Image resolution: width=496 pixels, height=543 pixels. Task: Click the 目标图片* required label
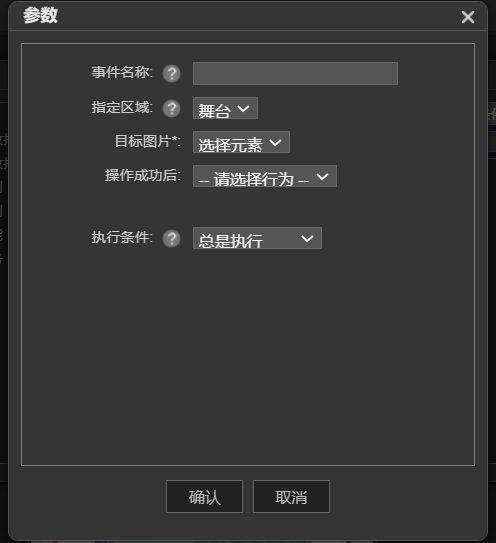tap(148, 141)
